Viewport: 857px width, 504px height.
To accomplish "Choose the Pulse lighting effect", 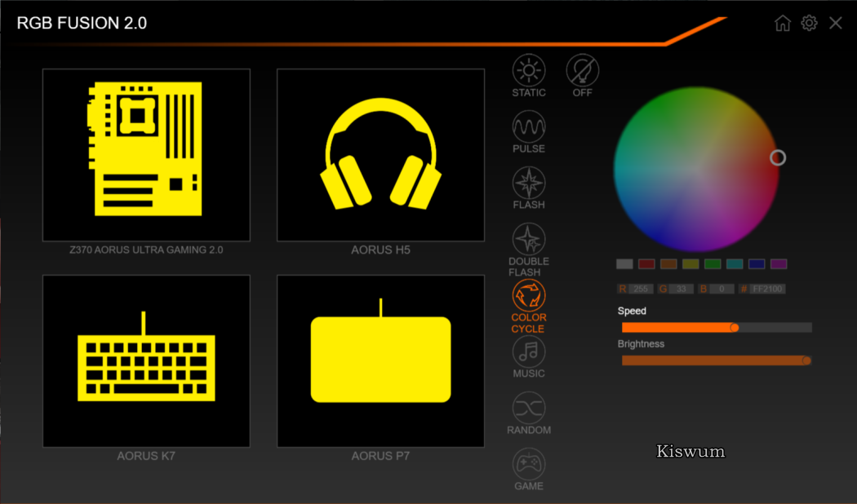I will pyautogui.click(x=529, y=131).
